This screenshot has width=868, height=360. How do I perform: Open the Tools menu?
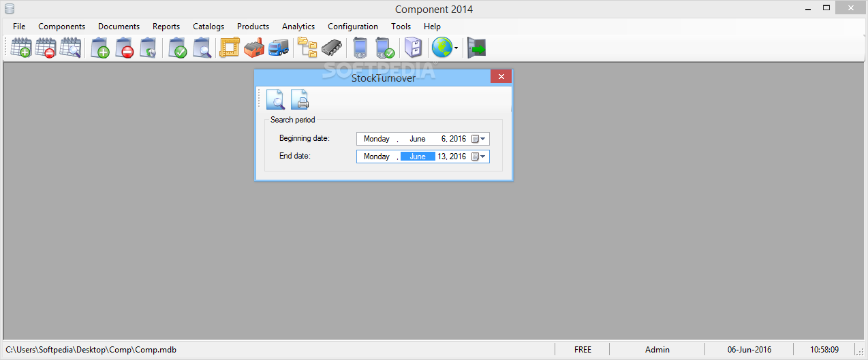pyautogui.click(x=401, y=27)
